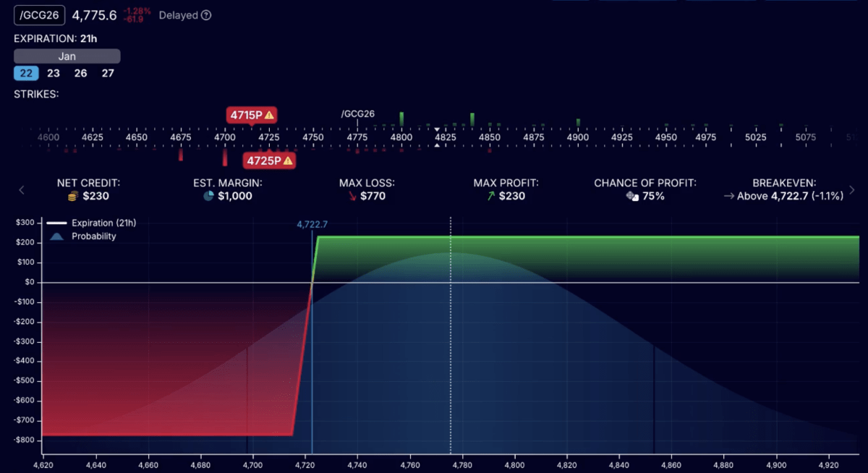Select the Jan 26 expiration tab
The image size is (868, 473).
tap(80, 73)
